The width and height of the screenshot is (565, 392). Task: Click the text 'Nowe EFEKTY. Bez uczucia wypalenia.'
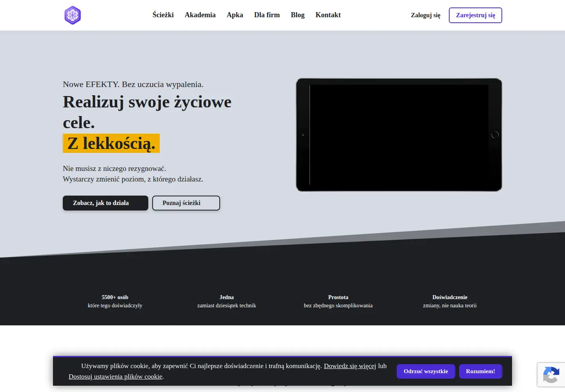pos(133,84)
